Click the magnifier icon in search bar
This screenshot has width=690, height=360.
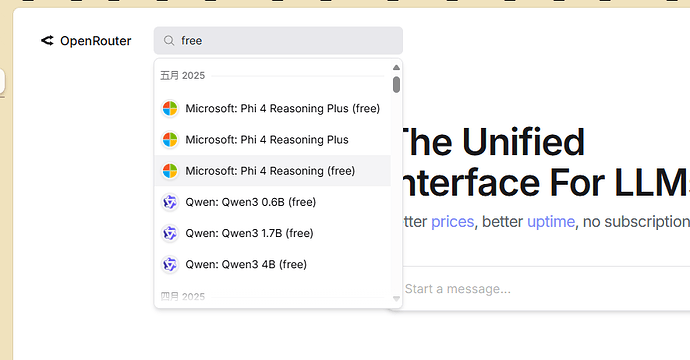click(169, 40)
